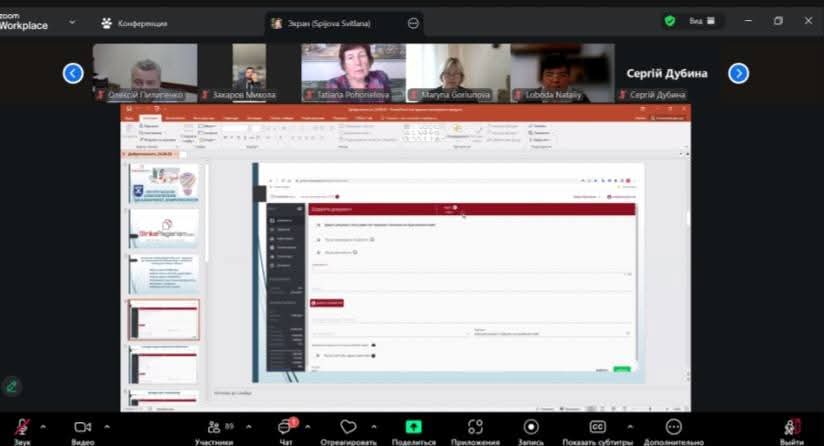Open Приложения apps icon
824x446 pixels.
475,427
